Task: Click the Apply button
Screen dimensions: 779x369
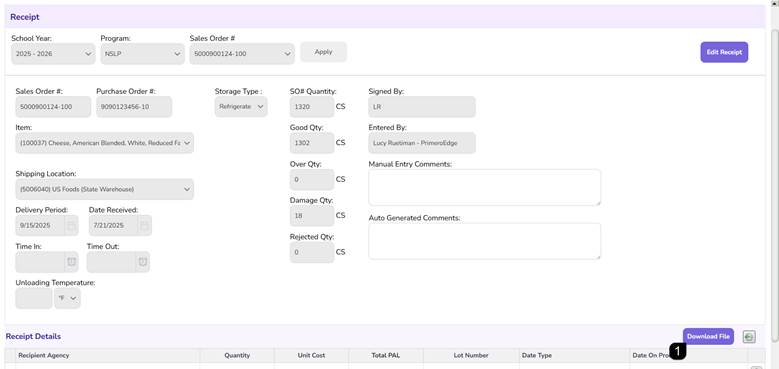Action: click(x=323, y=52)
